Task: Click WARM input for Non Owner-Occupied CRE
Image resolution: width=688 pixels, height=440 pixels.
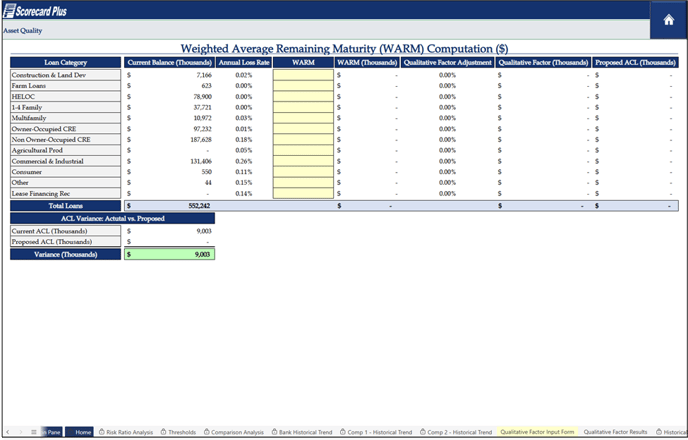Action: pyautogui.click(x=303, y=140)
